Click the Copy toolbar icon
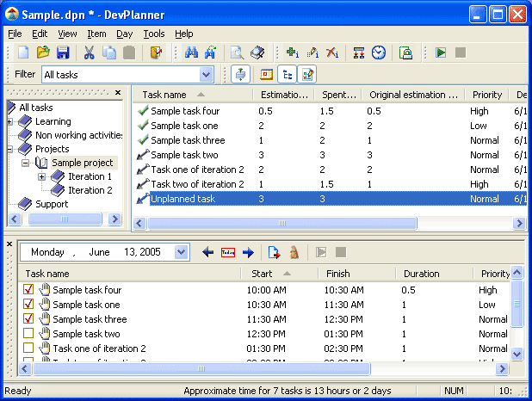The height and width of the screenshot is (401, 532). coord(109,52)
